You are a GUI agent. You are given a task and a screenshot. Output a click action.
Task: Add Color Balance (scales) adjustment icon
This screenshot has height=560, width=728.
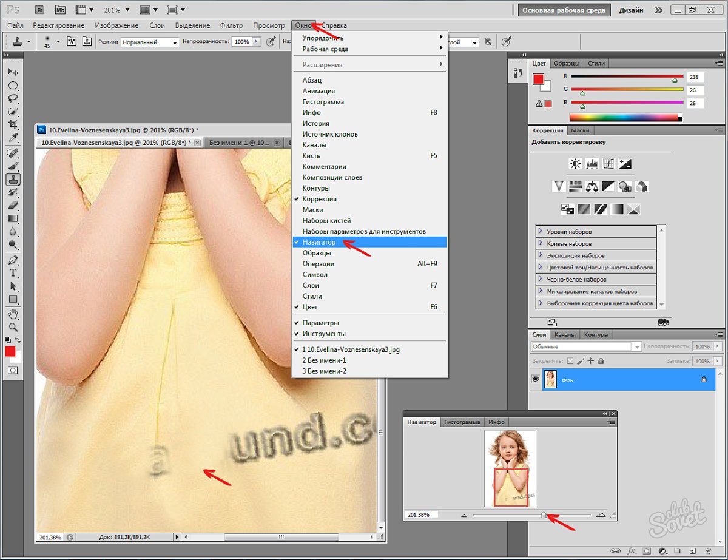(x=592, y=186)
